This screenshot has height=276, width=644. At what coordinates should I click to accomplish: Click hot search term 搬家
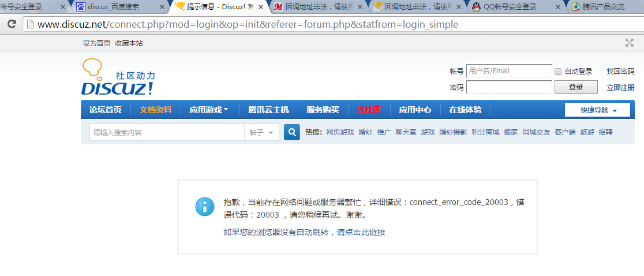coord(511,132)
